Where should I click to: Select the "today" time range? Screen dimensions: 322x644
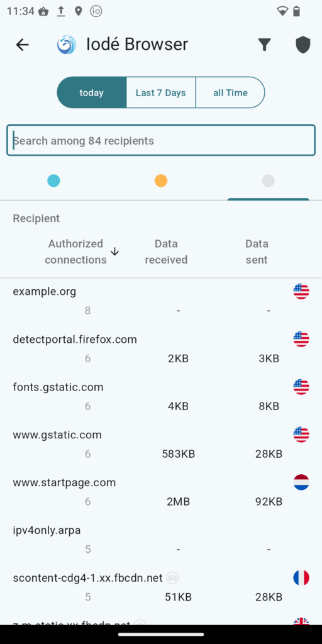tap(92, 92)
